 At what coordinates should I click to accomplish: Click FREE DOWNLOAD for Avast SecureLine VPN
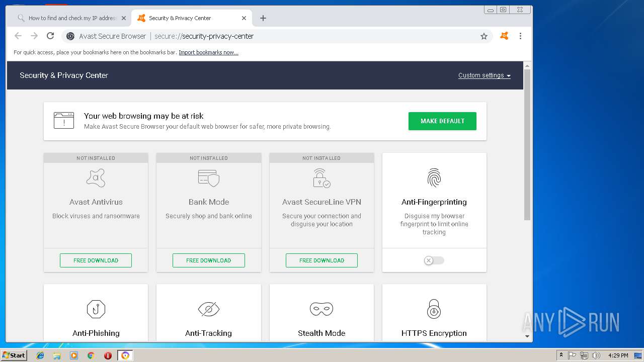click(x=321, y=260)
